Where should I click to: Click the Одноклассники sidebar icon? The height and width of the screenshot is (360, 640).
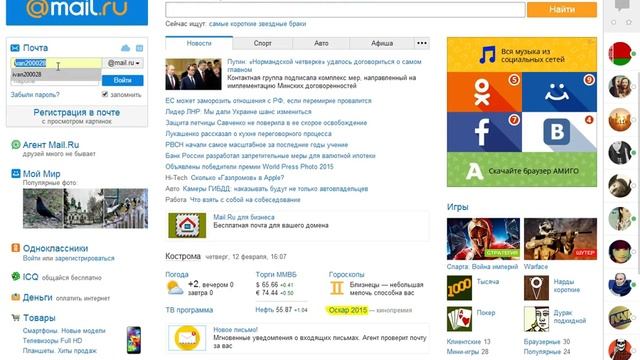point(16,248)
